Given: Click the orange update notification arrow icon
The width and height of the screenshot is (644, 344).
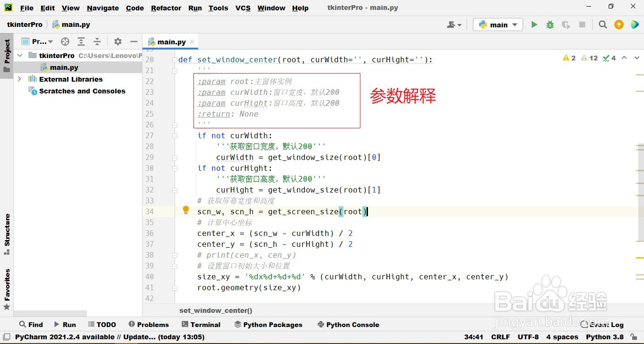Looking at the screenshot, I should [x=619, y=24].
